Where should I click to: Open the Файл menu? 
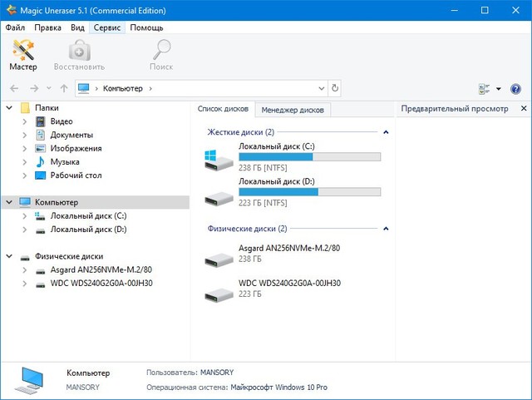tap(15, 27)
